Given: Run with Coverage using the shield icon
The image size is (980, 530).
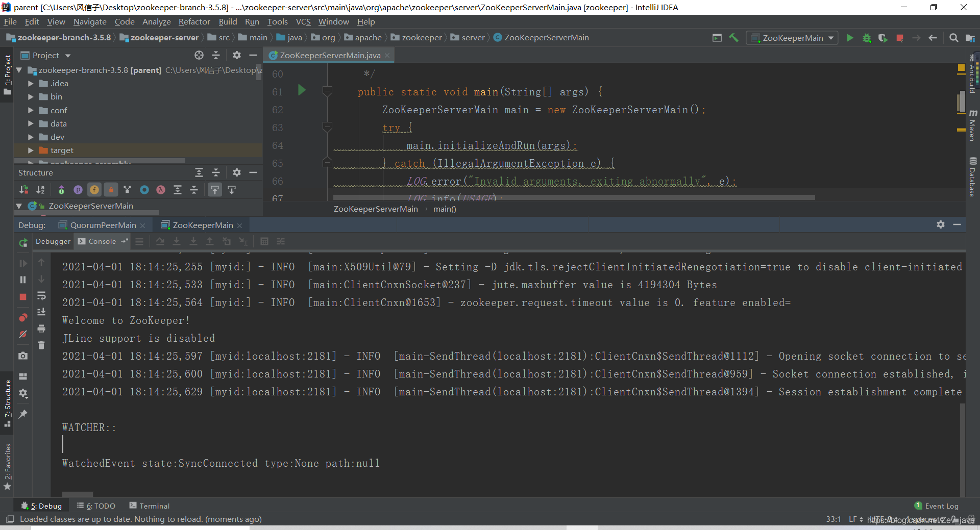Looking at the screenshot, I should (x=883, y=38).
